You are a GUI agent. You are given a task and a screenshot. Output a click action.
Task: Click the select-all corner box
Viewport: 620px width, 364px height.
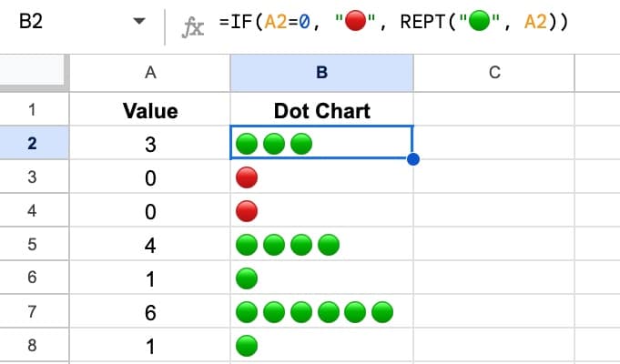point(33,71)
